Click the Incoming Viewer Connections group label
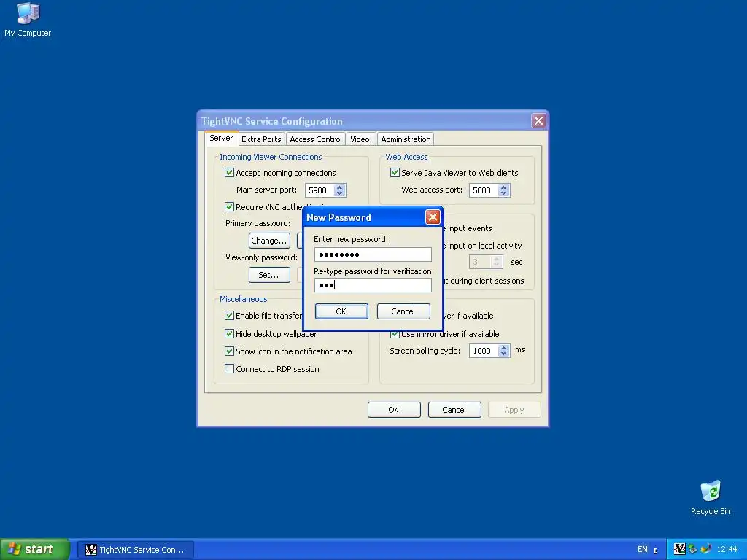 [x=271, y=157]
